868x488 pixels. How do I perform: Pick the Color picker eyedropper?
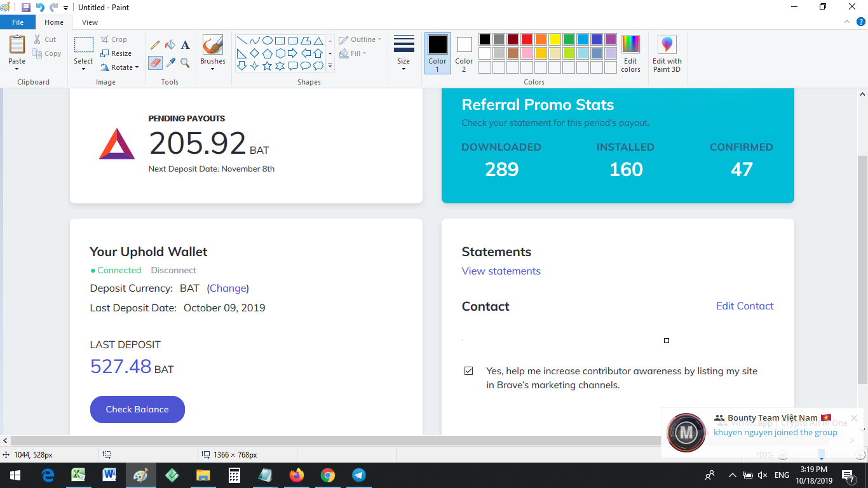pyautogui.click(x=170, y=62)
